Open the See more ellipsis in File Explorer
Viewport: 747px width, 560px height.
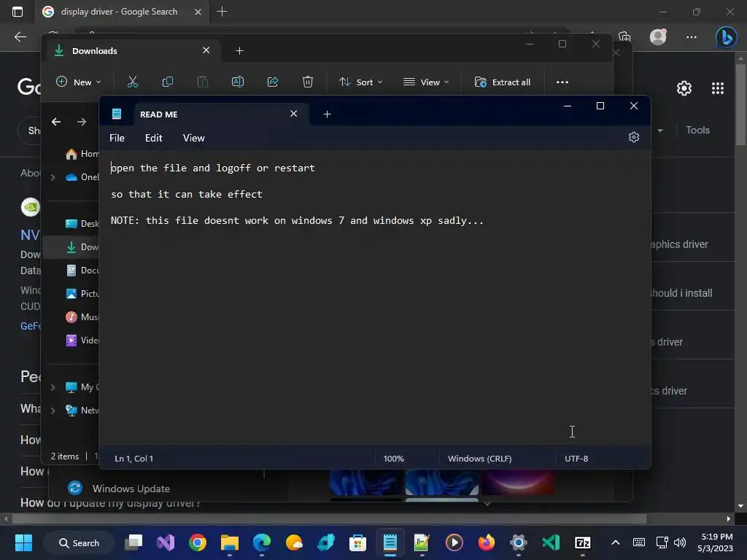point(562,82)
